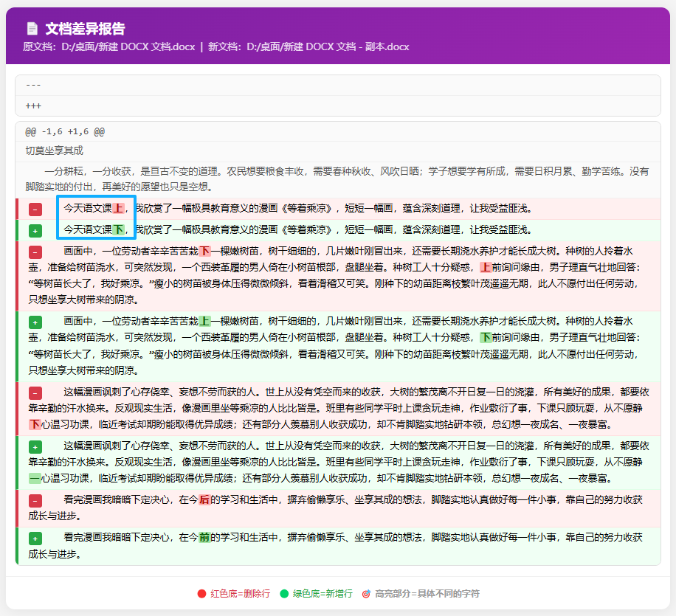Click red-highlighted 下 after 辛辛苦苦栽
The width and height of the screenshot is (676, 616).
coord(204,251)
